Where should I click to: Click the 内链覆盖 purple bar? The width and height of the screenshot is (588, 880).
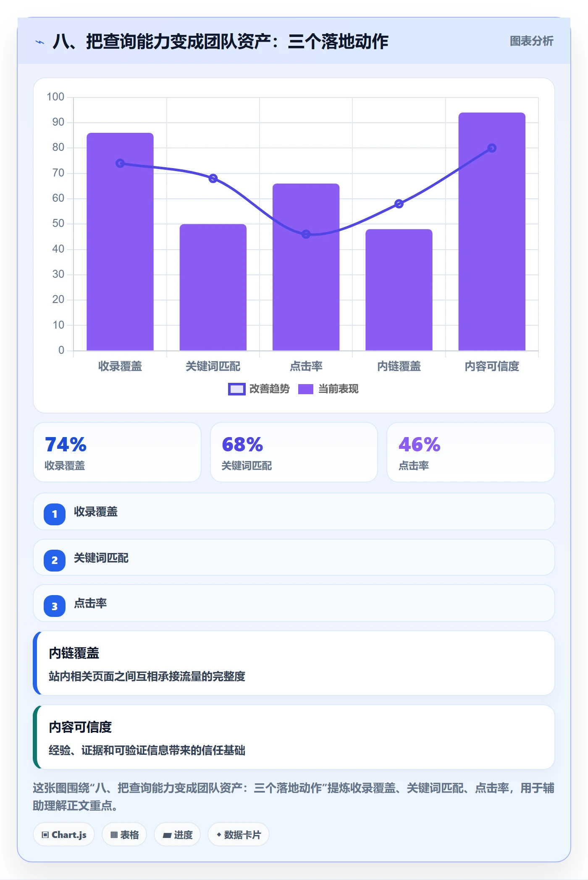(x=399, y=290)
